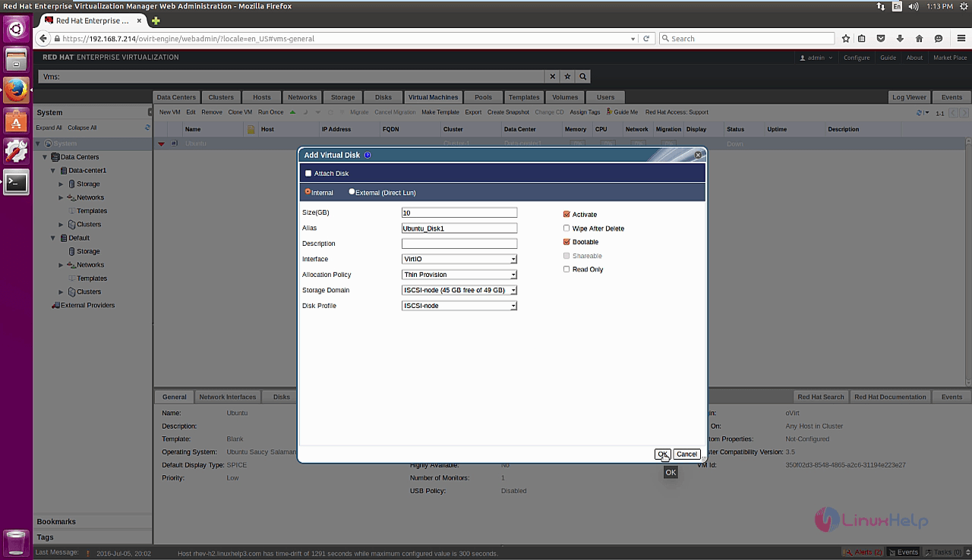Open the URL bar history dropdown arrow

pos(633,39)
